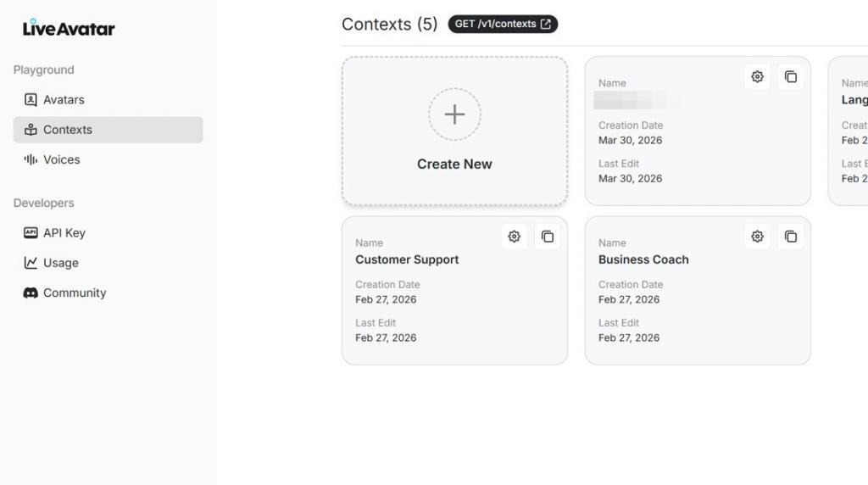Viewport: 868px width, 485px height.
Task: Open the Community Discord link
Action: (74, 293)
